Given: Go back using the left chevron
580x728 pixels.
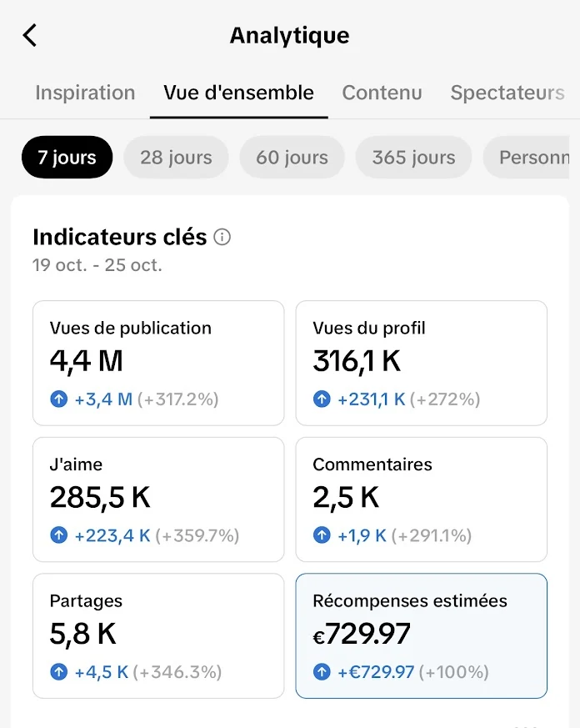Looking at the screenshot, I should 30,35.
